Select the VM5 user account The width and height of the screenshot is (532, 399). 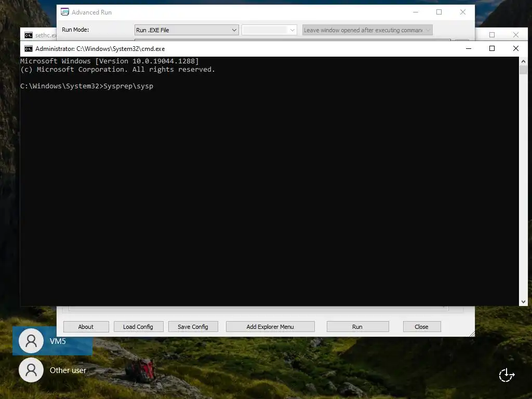52,341
